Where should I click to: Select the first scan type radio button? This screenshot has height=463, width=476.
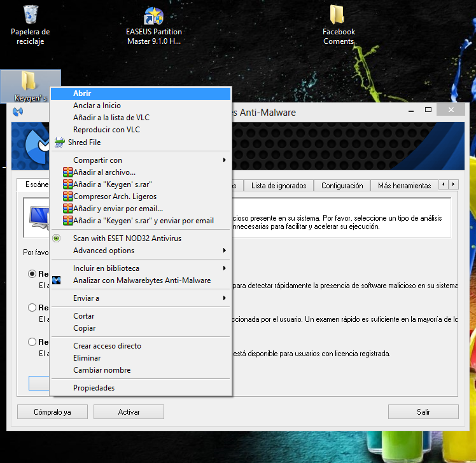coord(32,273)
